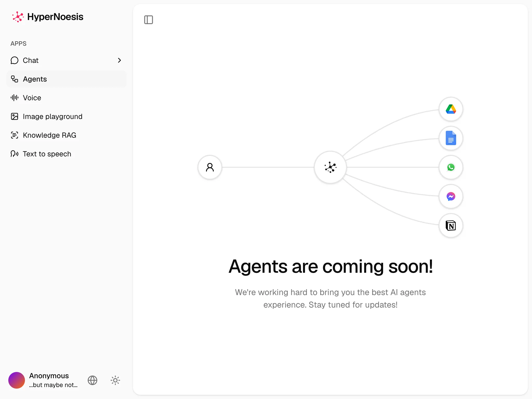This screenshot has height=399, width=532.
Task: Click the "...but maybe not..." subtitle
Action: [53, 385]
